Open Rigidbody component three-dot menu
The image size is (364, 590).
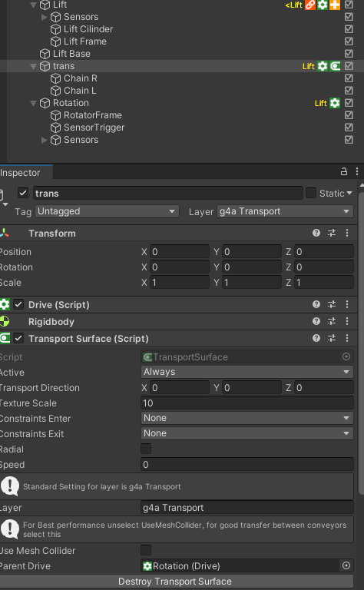(x=347, y=321)
